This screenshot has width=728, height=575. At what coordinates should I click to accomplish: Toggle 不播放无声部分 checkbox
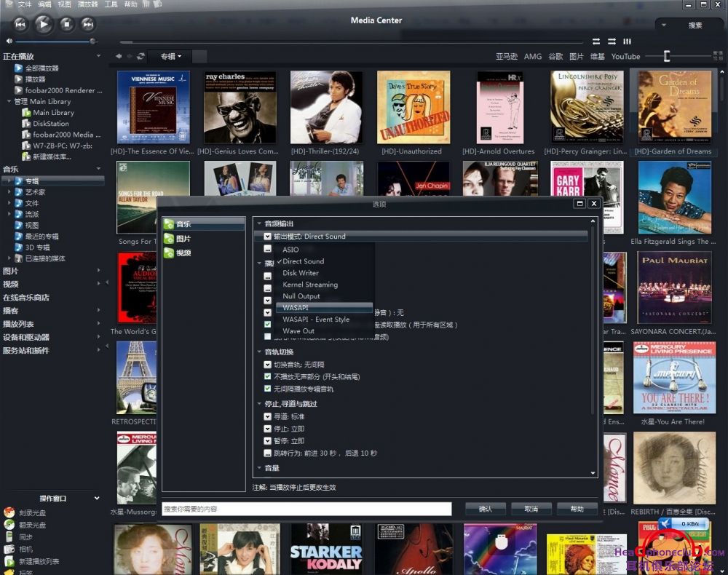pyautogui.click(x=267, y=376)
